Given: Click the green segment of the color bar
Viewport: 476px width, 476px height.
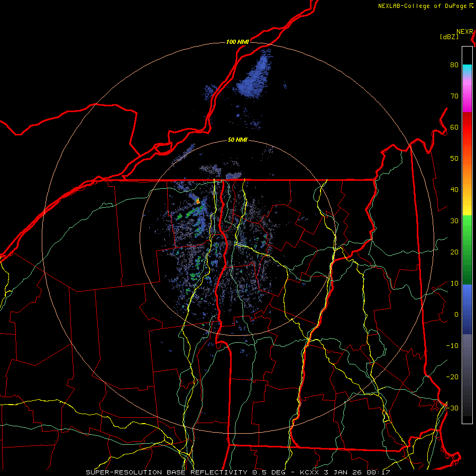Looking at the screenshot, I should point(467,250).
